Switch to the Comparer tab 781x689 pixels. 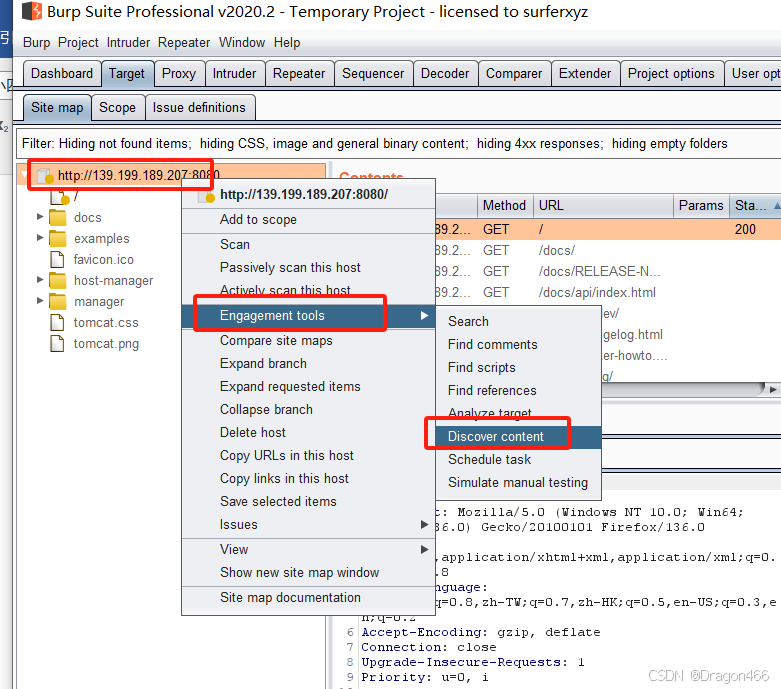pos(514,74)
